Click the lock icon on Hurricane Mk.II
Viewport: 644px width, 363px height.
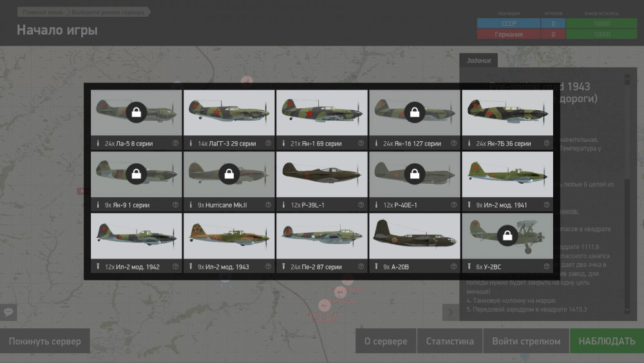pos(229,174)
